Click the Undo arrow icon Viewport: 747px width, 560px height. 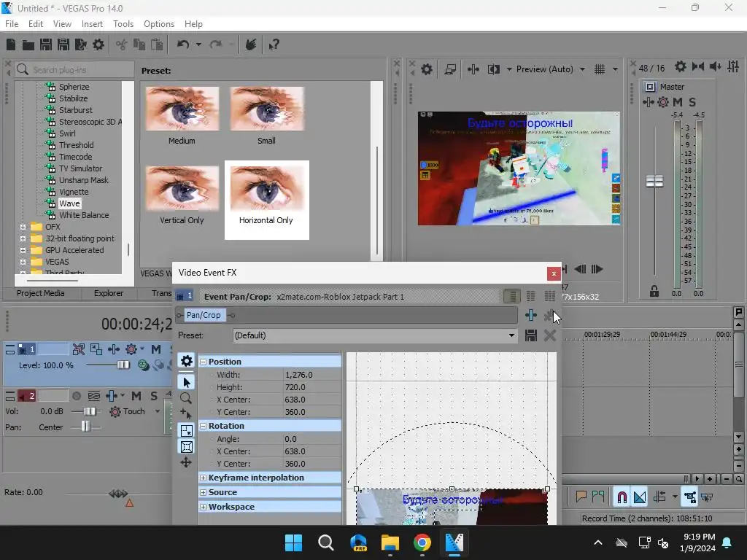(x=183, y=44)
